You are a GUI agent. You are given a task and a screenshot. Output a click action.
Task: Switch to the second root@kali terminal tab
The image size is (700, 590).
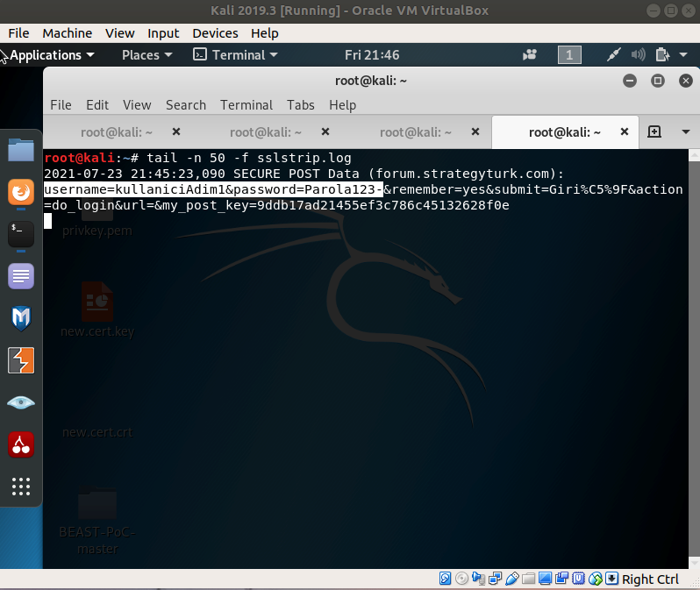point(266,132)
